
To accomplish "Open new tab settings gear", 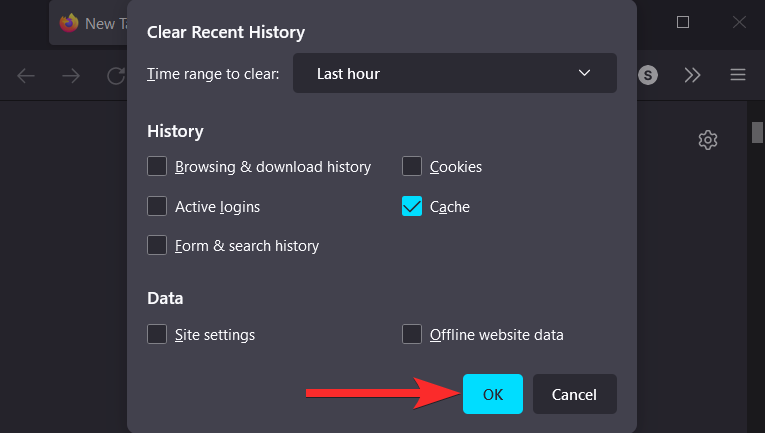I will pos(708,140).
